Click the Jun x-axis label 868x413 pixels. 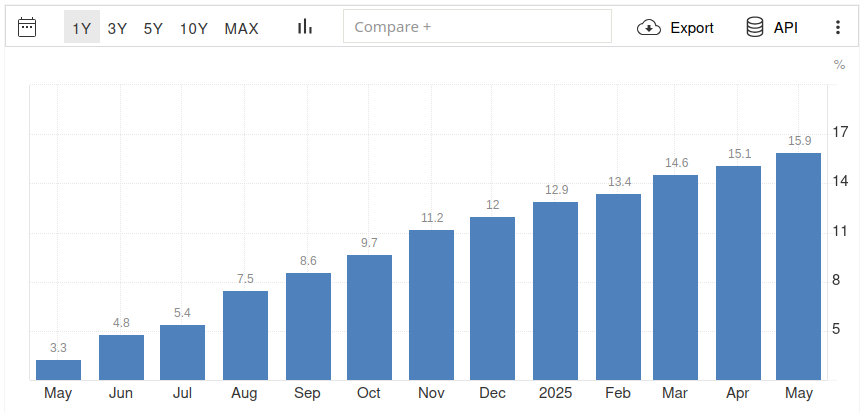coord(121,394)
